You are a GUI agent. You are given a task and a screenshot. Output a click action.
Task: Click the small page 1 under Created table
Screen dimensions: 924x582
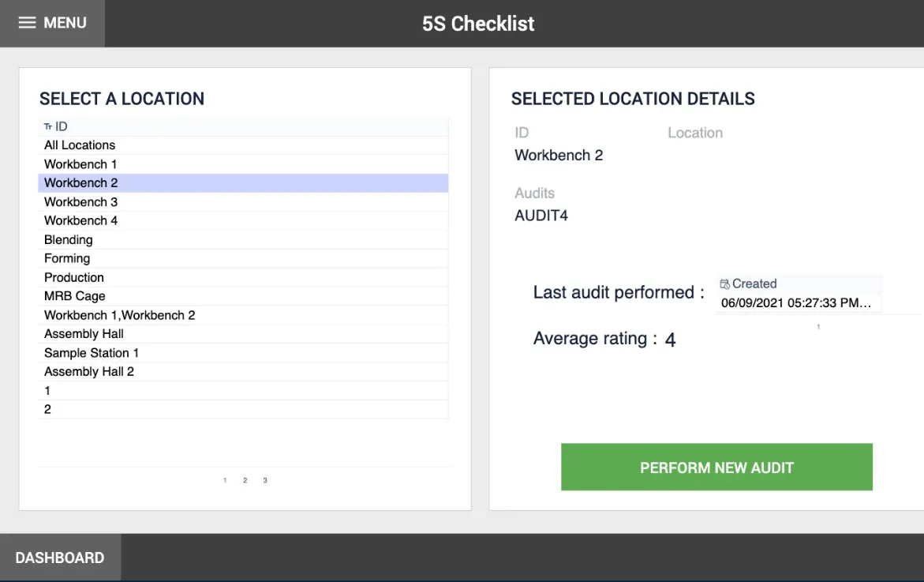818,327
